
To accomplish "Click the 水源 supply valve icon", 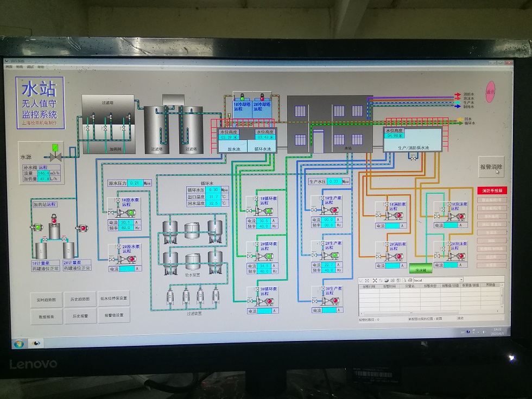I will (55, 153).
